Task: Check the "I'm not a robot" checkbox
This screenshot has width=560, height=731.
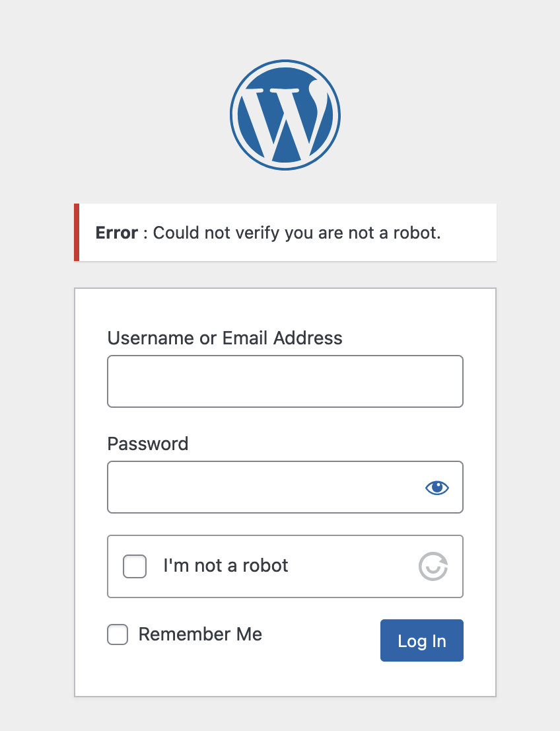Action: [x=135, y=566]
